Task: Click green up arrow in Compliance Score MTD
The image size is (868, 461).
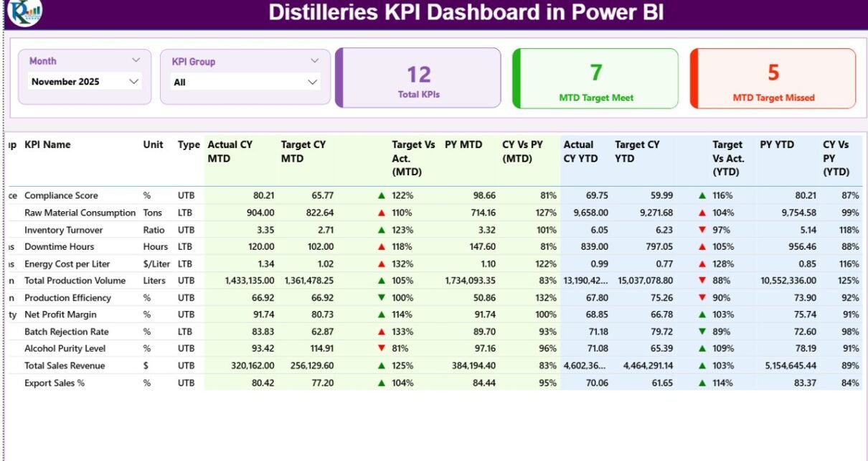Action: click(x=382, y=195)
